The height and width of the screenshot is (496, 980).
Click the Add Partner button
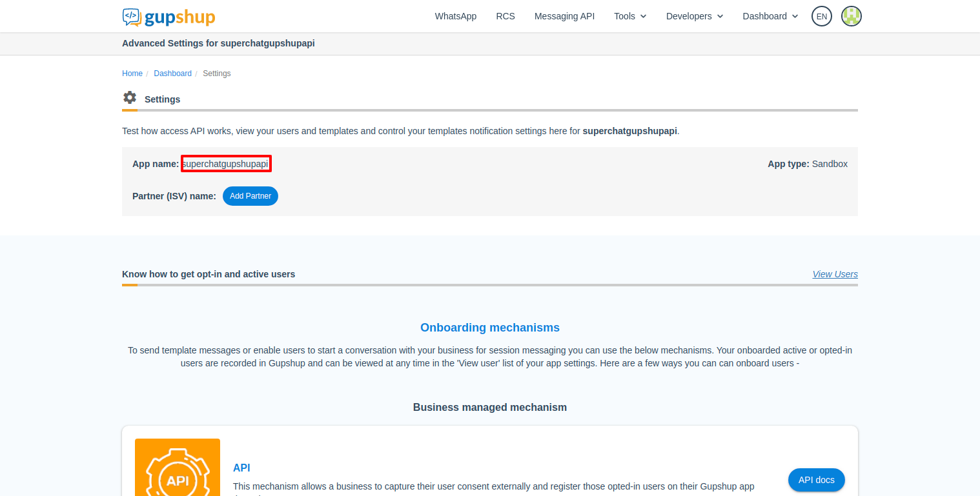(x=250, y=196)
